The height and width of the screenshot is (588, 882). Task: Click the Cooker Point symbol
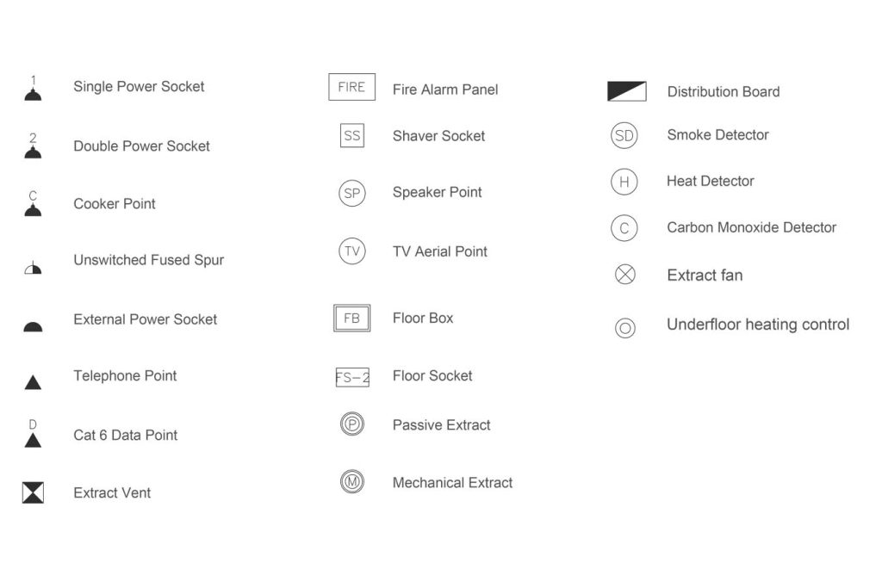[34, 204]
